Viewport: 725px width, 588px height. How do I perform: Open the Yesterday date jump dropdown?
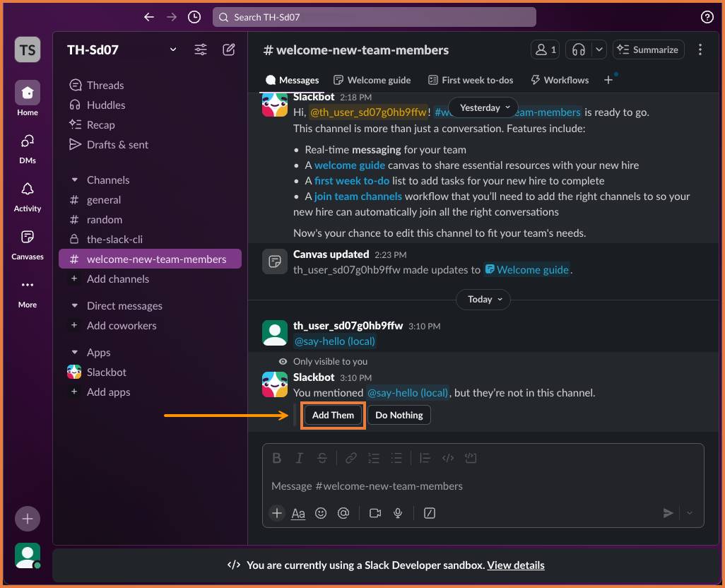484,107
